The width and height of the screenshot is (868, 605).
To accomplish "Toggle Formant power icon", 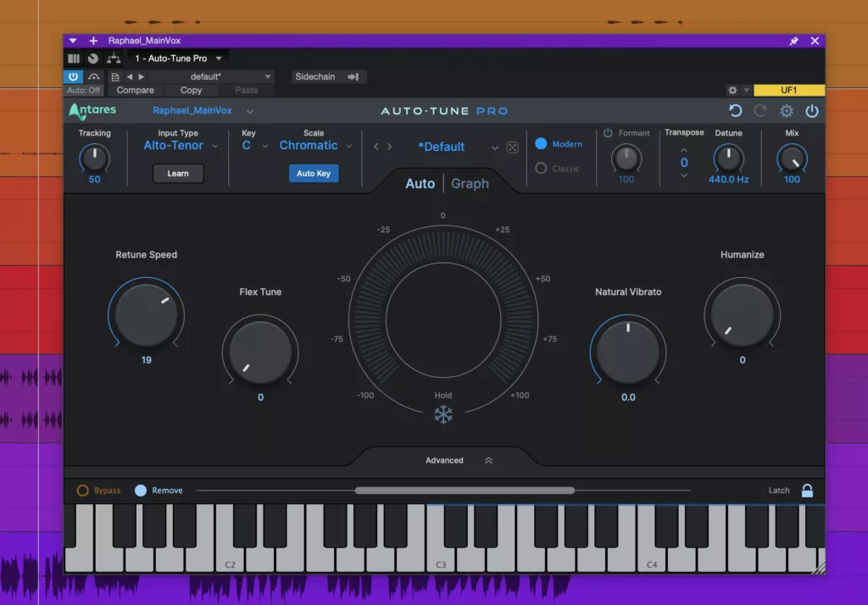I will tap(608, 133).
